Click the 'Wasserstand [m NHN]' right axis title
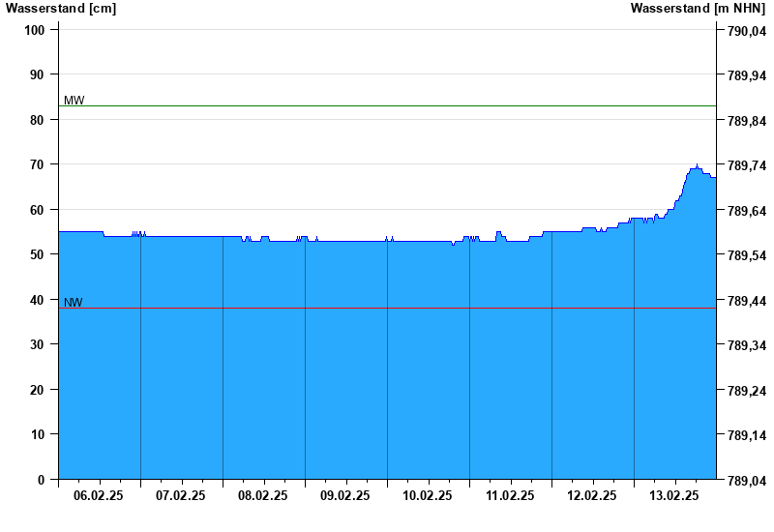 click(697, 9)
